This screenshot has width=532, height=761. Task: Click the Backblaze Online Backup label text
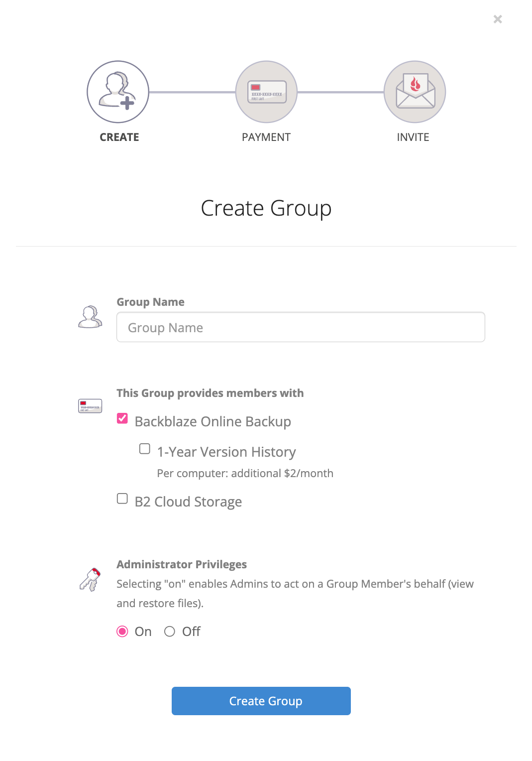(x=213, y=421)
